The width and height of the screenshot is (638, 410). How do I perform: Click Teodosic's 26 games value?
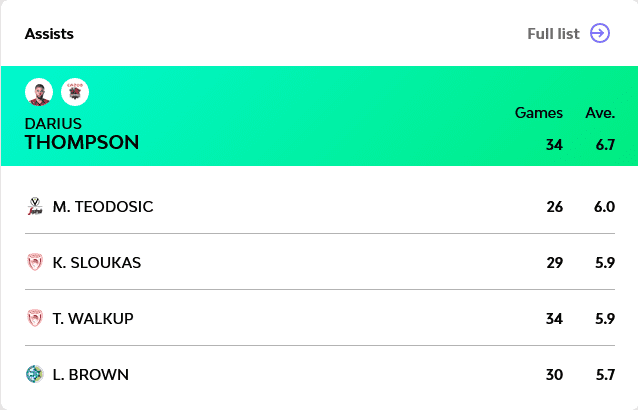point(554,207)
